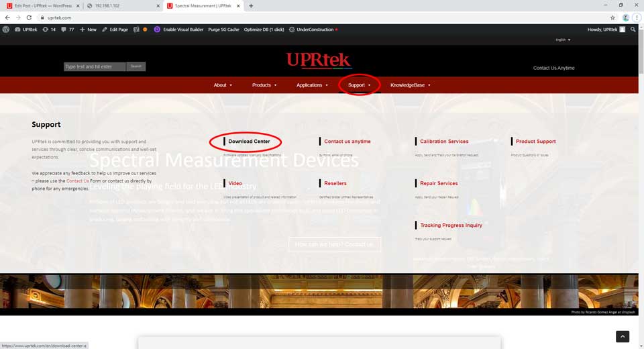Image resolution: width=644 pixels, height=349 pixels.
Task: Add New content from the admin bar
Action: [89, 30]
